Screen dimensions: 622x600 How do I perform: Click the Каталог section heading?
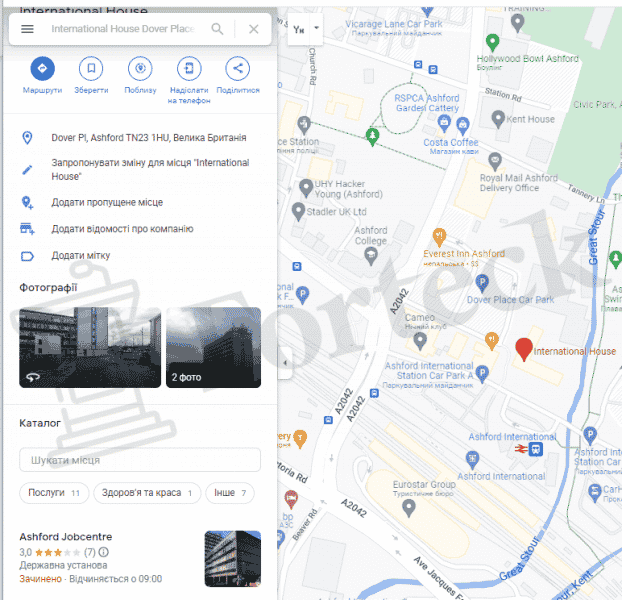[x=40, y=423]
